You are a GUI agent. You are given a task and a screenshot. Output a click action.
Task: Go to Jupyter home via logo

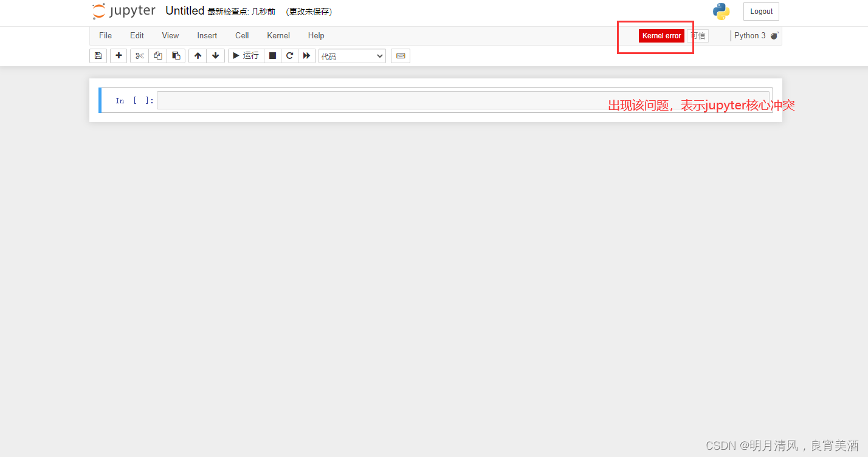(124, 12)
